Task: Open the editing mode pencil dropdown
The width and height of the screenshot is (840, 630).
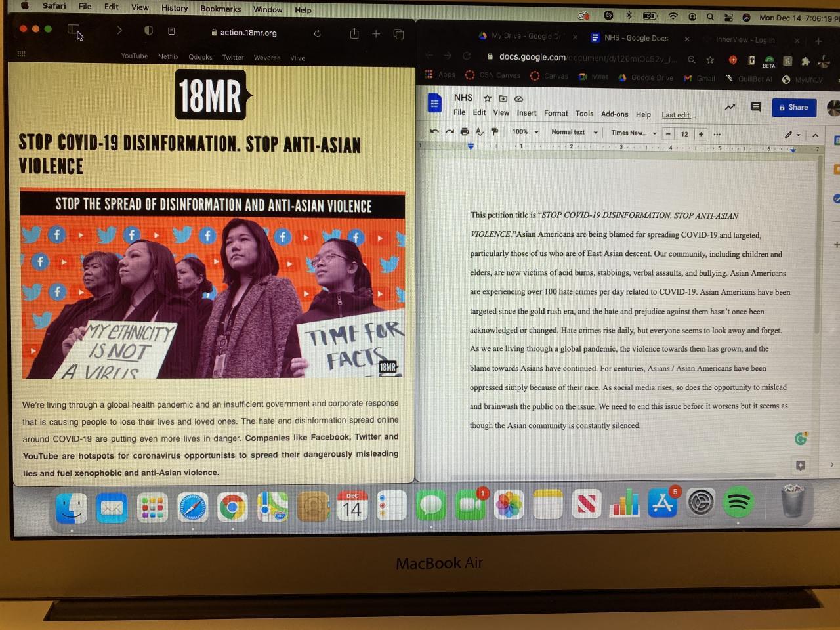Action: tap(792, 135)
